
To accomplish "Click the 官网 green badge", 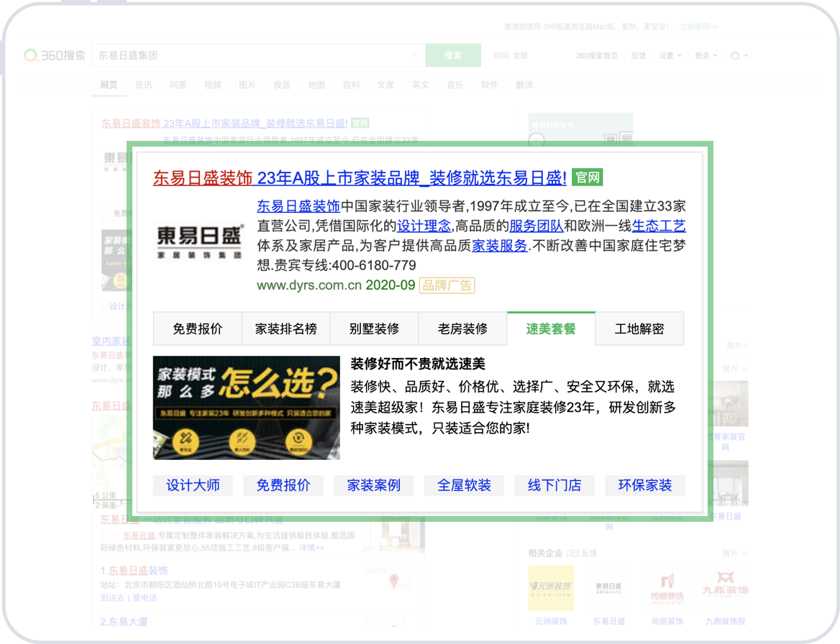I will [x=588, y=178].
